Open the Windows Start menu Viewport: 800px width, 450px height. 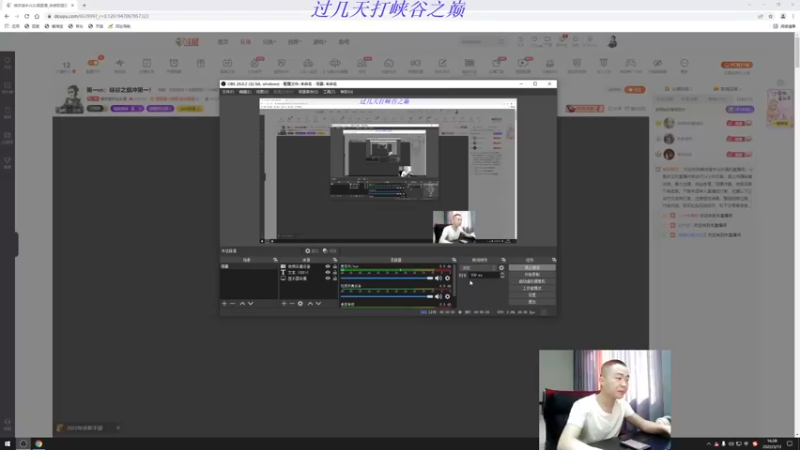pyautogui.click(x=7, y=444)
